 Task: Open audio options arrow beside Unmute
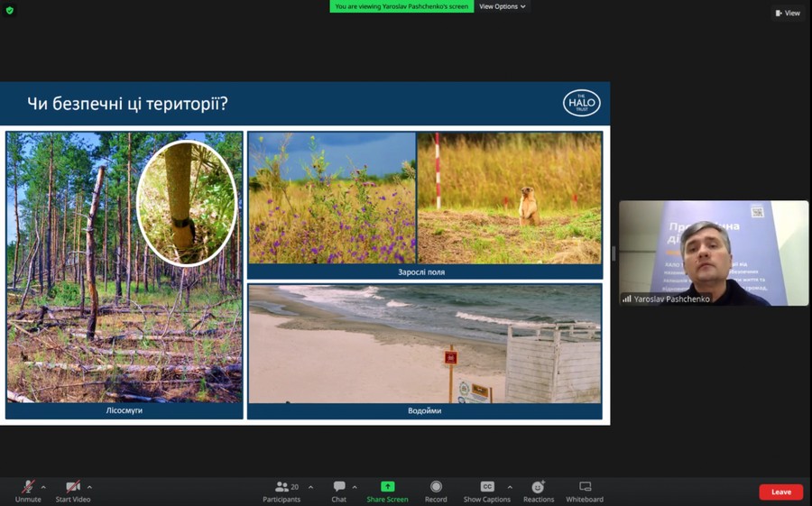pyautogui.click(x=43, y=487)
